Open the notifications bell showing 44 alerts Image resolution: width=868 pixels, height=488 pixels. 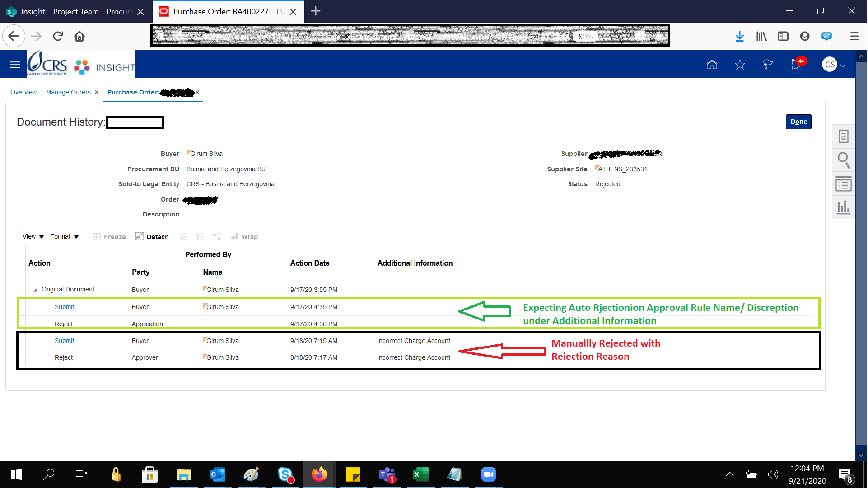pos(795,64)
